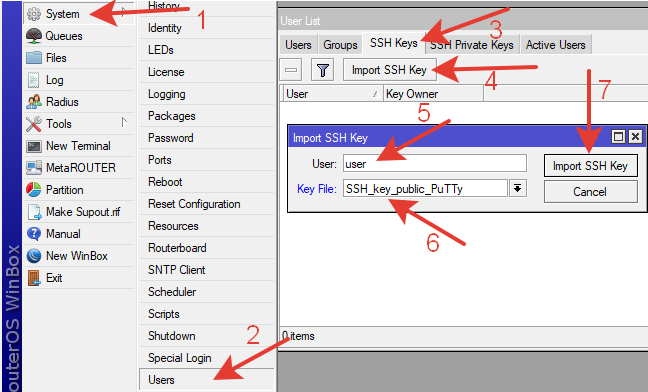This screenshot has width=648, height=392.
Task: Select Password in System submenu
Action: (207, 138)
